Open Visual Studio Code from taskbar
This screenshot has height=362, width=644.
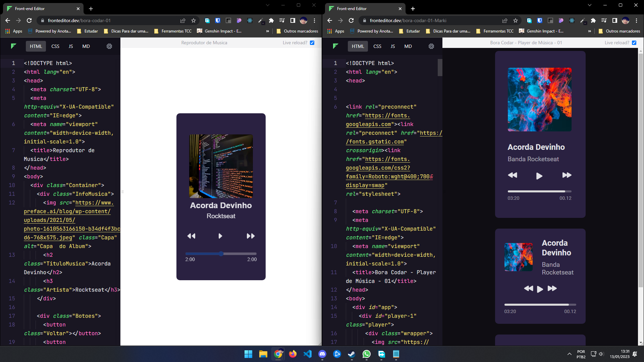(308, 354)
